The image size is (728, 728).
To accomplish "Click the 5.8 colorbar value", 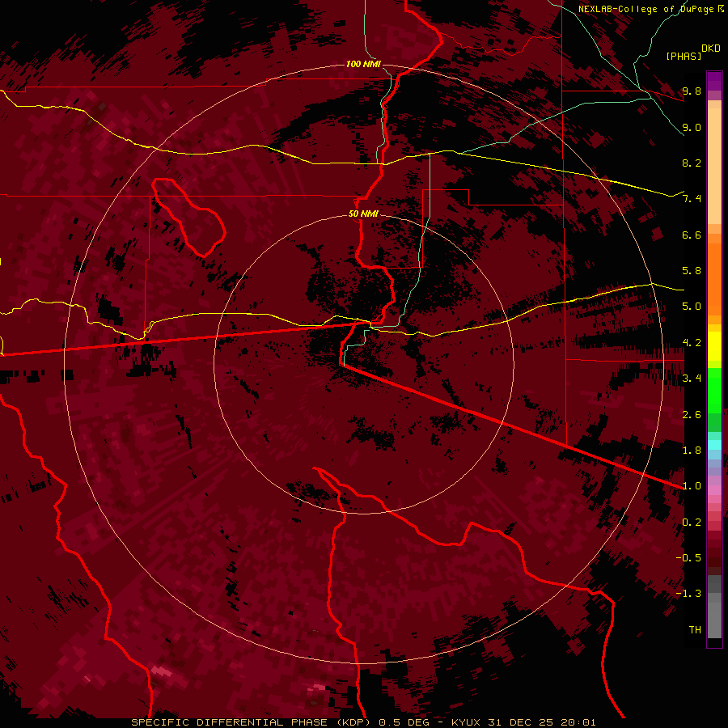I will click(x=692, y=271).
